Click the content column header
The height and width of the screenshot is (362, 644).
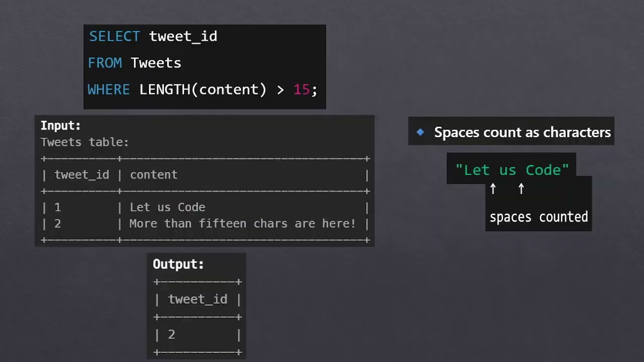[153, 174]
